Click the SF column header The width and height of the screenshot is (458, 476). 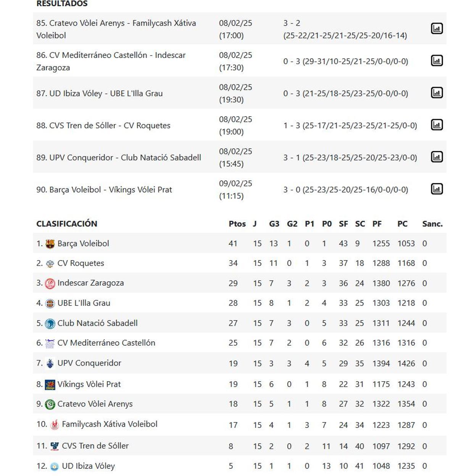point(343,224)
